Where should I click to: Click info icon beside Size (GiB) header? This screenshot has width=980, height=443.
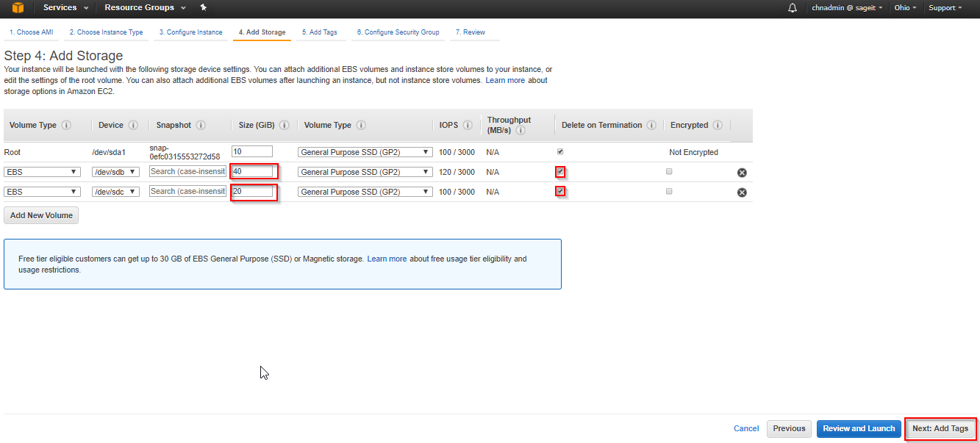coord(285,126)
